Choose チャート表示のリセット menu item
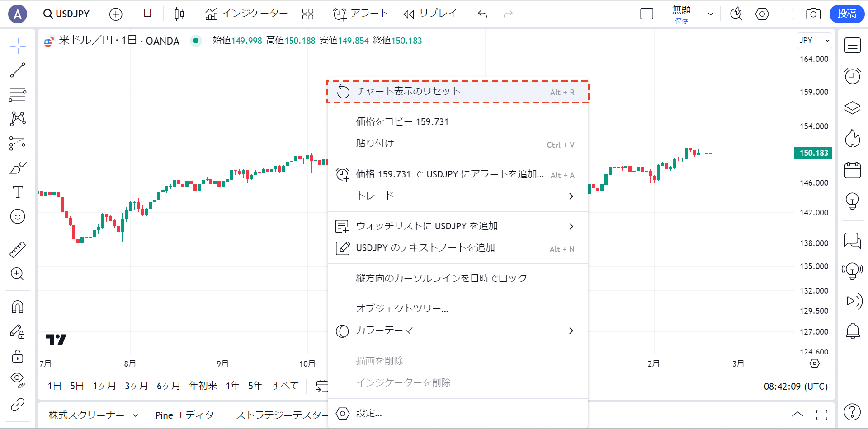Screen dimensions: 868x429 tap(458, 92)
